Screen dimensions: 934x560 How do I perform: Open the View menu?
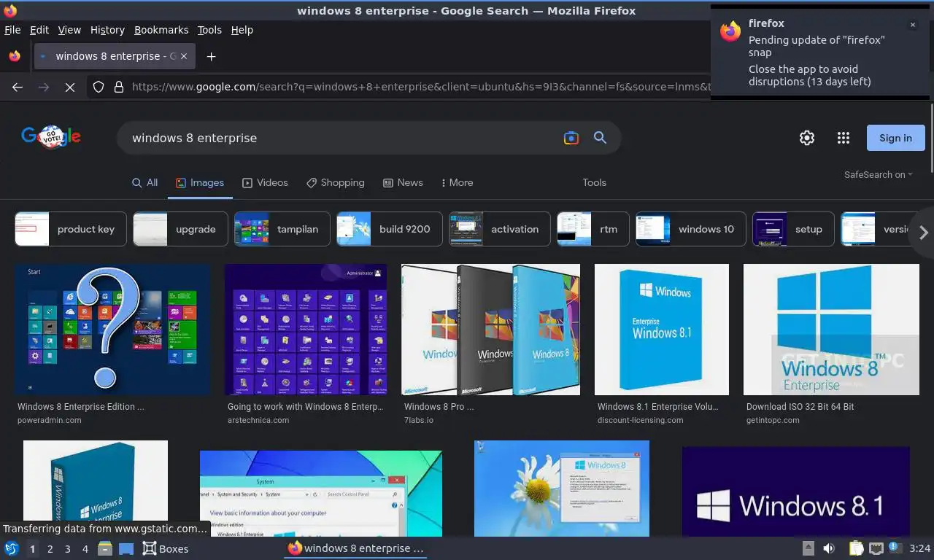(x=69, y=30)
